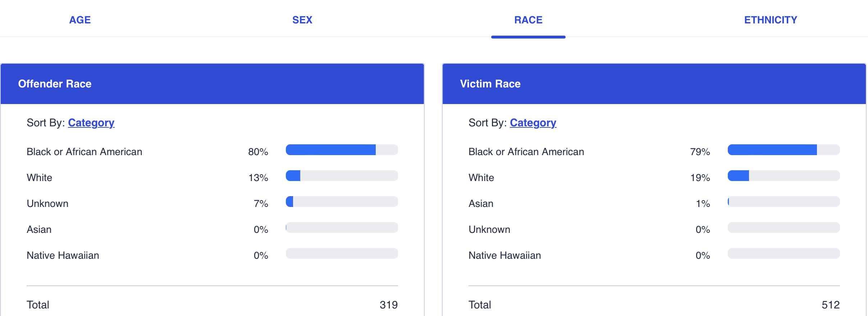Click the victim total value 512
This screenshot has width=868, height=316.
point(830,305)
